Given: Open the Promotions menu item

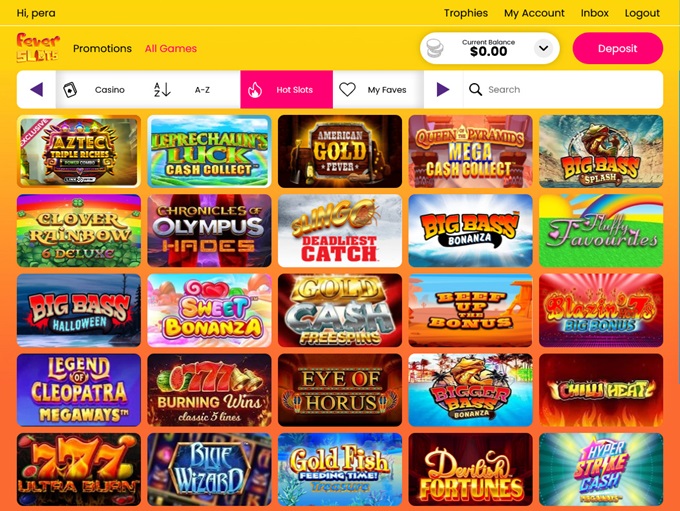Looking at the screenshot, I should [x=102, y=49].
